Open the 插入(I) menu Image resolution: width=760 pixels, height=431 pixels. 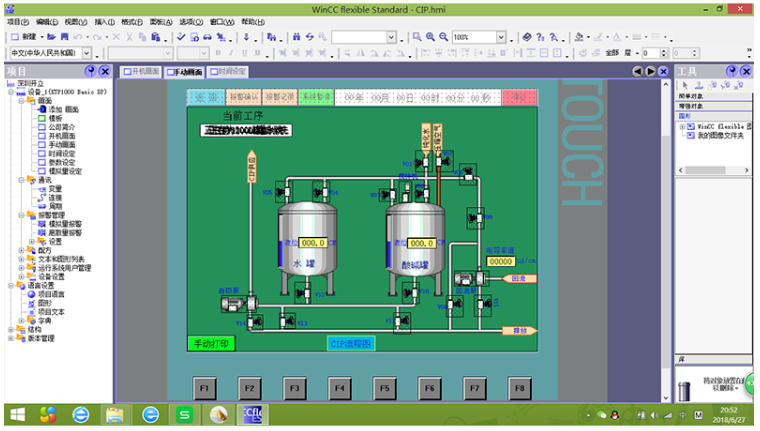[x=105, y=22]
